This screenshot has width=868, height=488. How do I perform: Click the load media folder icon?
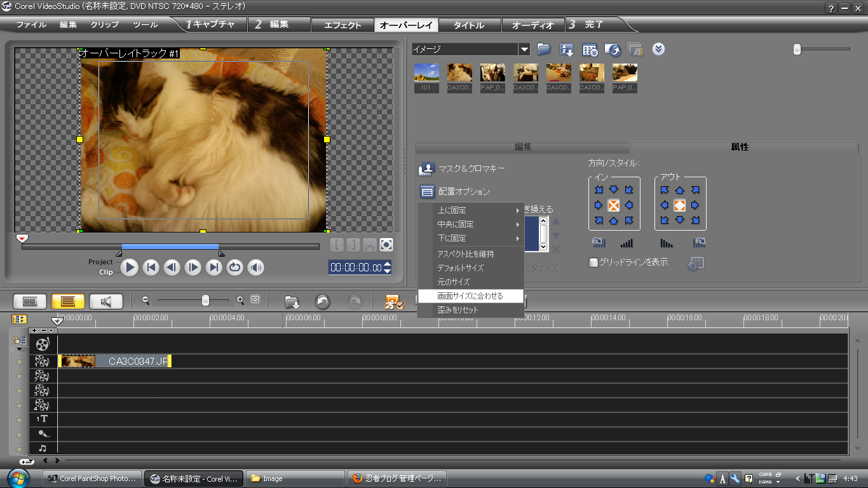[x=543, y=50]
